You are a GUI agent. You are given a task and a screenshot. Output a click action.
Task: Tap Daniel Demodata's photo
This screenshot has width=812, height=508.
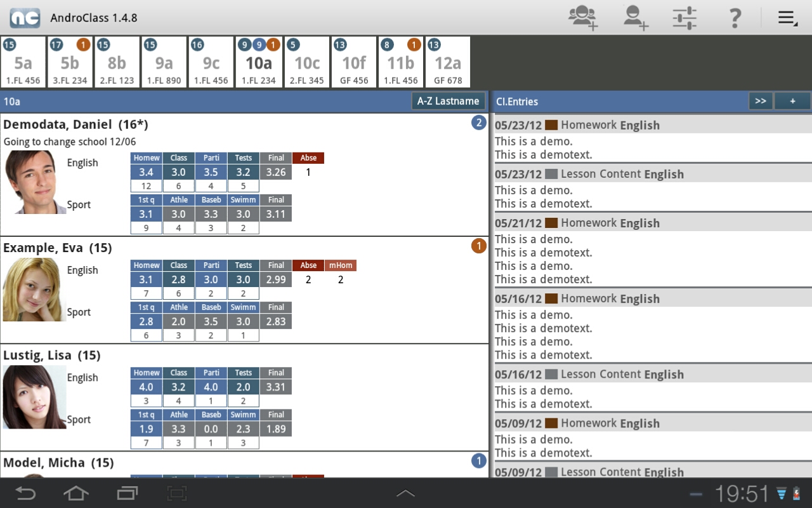click(34, 182)
